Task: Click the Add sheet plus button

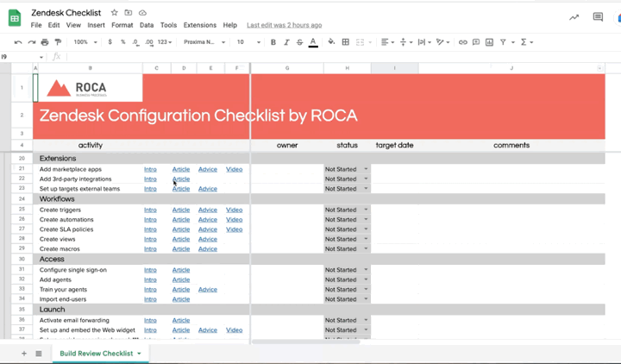Action: pos(24,354)
